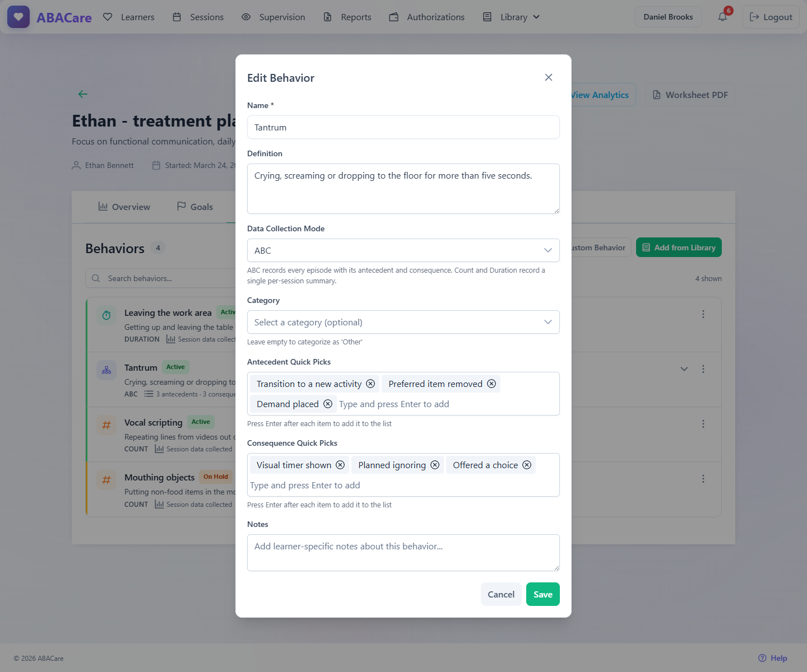Click the Notes text area
The width and height of the screenshot is (807, 672).
pos(403,553)
